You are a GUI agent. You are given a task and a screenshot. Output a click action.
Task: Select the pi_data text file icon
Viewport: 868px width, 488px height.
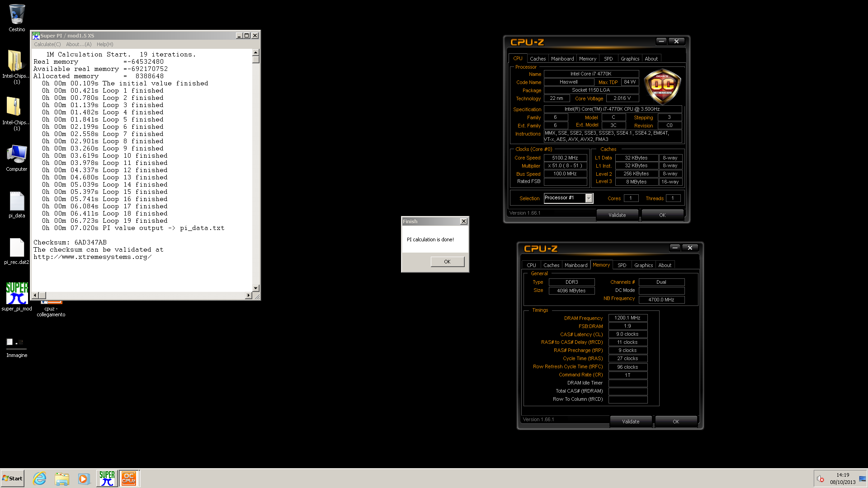17,205
